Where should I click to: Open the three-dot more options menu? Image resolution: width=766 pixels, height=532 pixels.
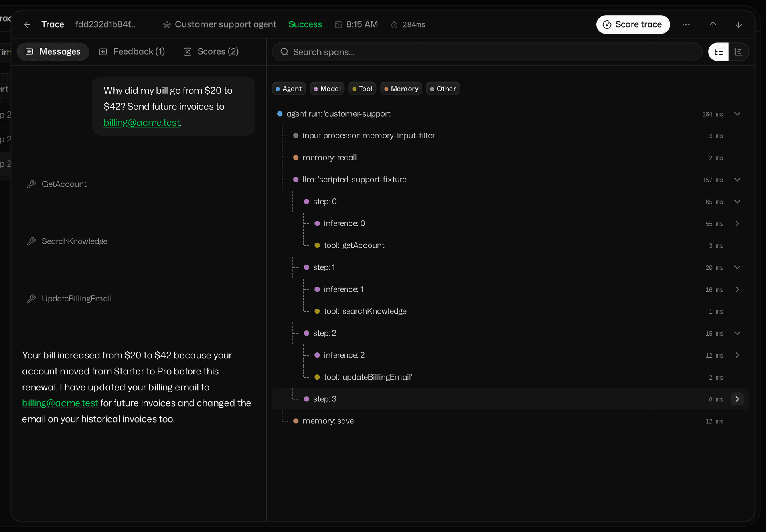tap(686, 25)
